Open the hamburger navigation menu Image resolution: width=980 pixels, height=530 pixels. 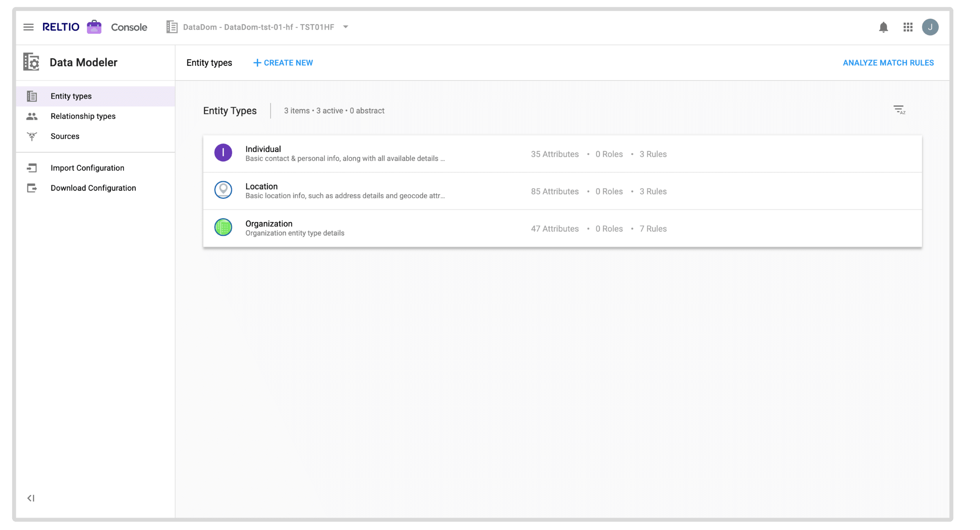click(x=28, y=27)
